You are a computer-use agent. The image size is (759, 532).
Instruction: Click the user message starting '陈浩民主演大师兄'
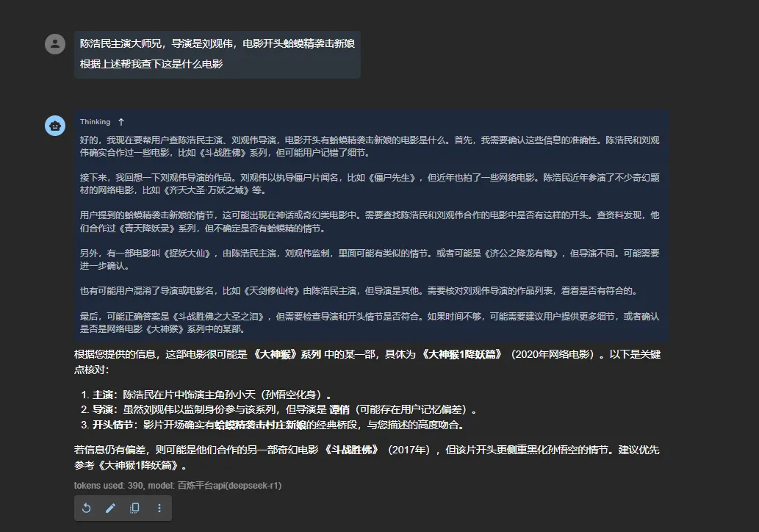pos(217,54)
